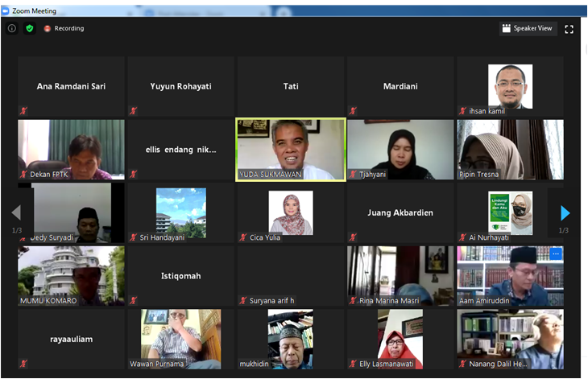588x379 pixels.
Task: Click muted mic icon on Yuyun Rohayati
Action: (134, 110)
